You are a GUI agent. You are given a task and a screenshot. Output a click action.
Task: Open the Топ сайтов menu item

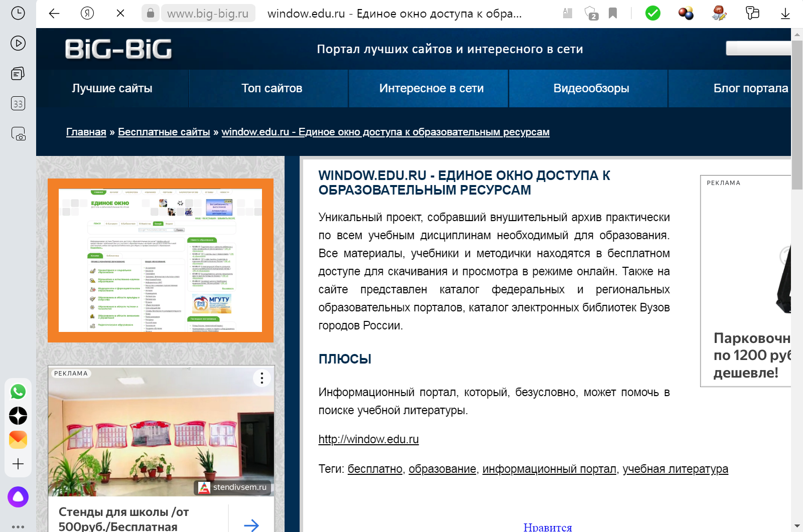272,88
